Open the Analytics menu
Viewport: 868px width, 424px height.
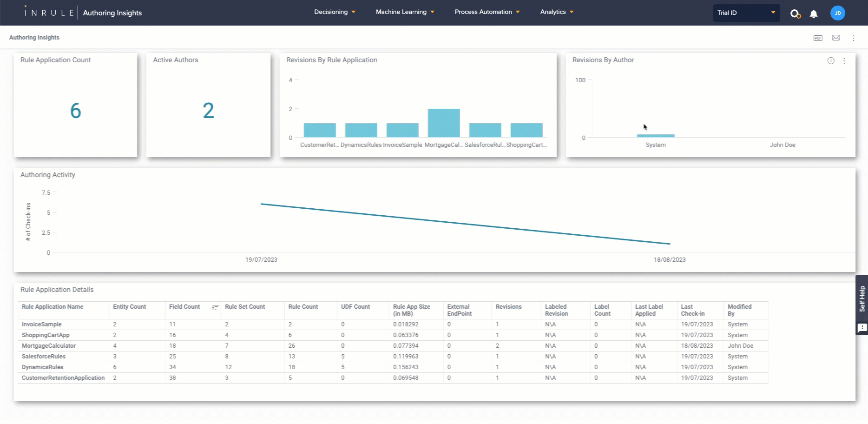point(557,12)
